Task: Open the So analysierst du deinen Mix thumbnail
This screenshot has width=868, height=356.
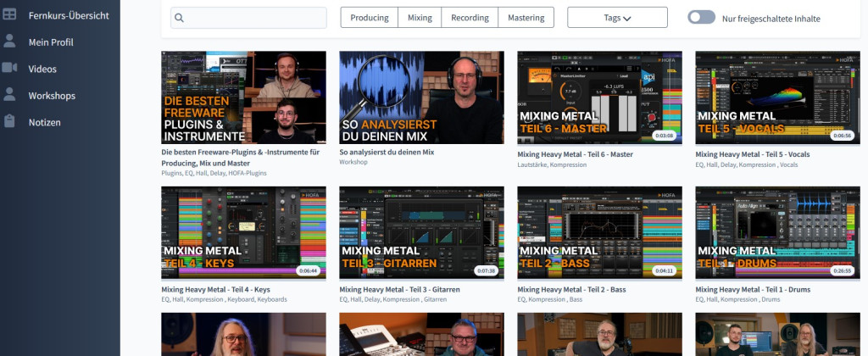Action: [422, 97]
